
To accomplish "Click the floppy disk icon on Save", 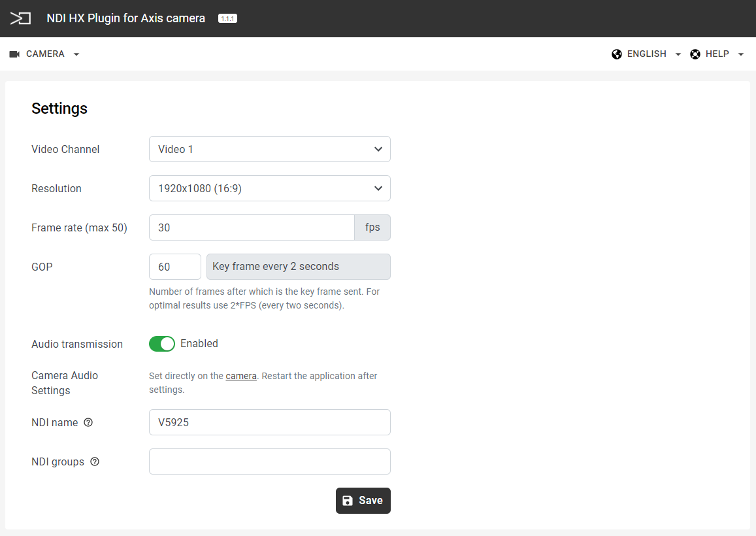I will (x=348, y=501).
